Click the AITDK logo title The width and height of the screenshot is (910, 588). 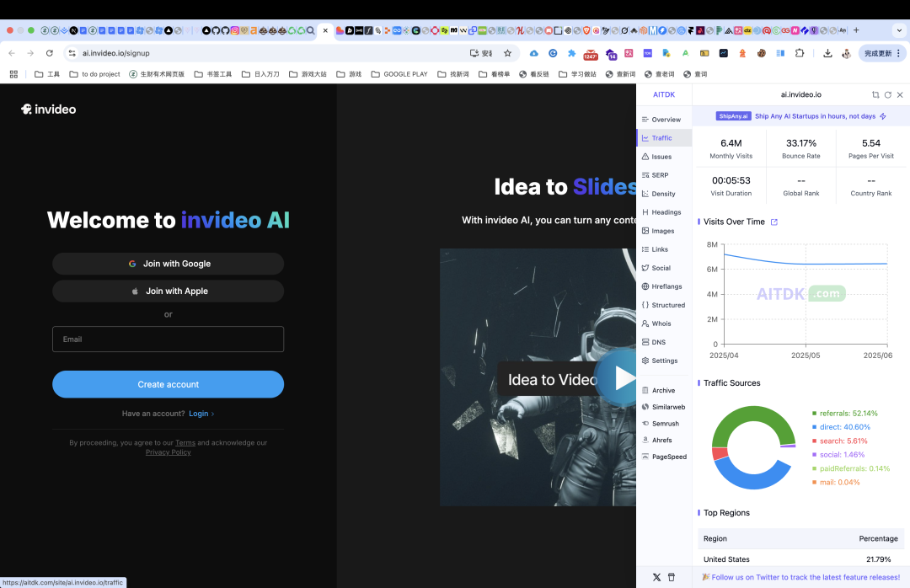tap(664, 94)
